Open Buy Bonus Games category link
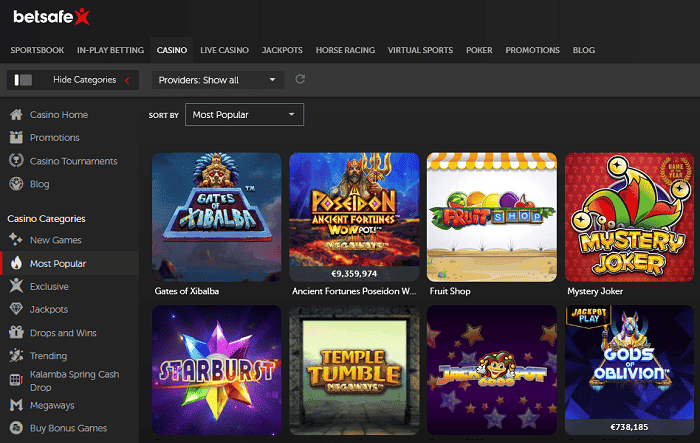Viewport: 700px width, 443px height. click(x=68, y=428)
